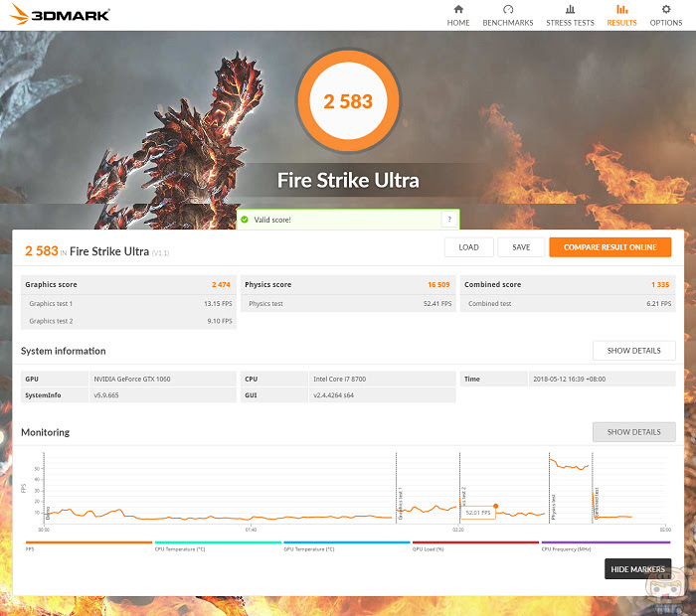The width and height of the screenshot is (696, 616).
Task: Click the 2 583 score circle
Action: point(348,100)
